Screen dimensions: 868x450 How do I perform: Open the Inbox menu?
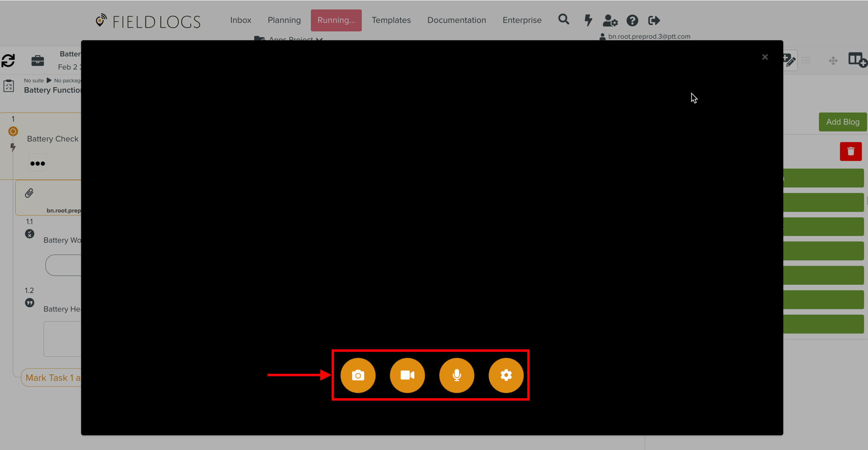(x=241, y=20)
